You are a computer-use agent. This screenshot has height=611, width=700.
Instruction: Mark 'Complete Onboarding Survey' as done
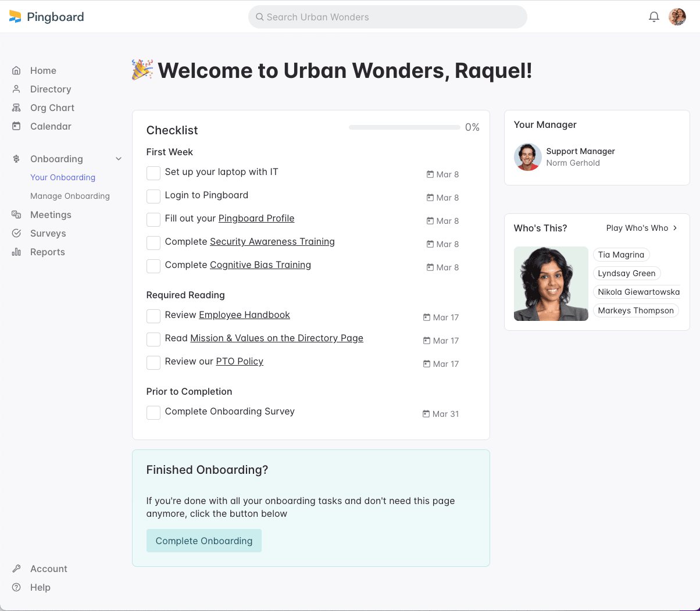tap(153, 413)
